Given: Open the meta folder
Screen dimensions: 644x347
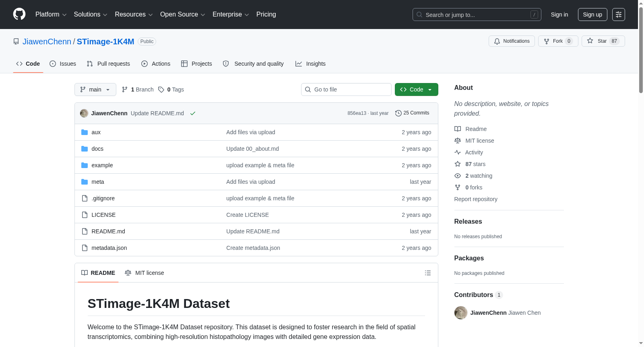Looking at the screenshot, I should (x=98, y=182).
